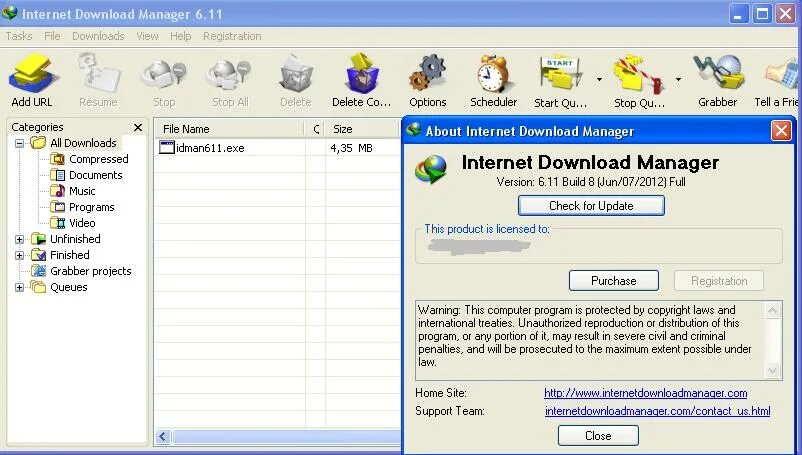Minimize the Internet Download Manager window

[x=738, y=14]
